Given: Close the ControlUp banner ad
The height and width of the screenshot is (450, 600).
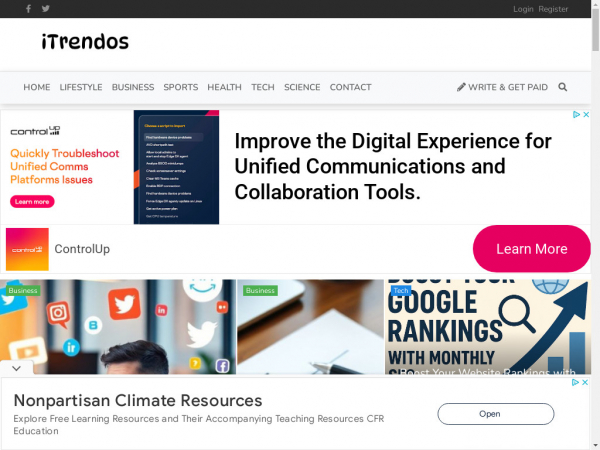Looking at the screenshot, I should coord(586,114).
